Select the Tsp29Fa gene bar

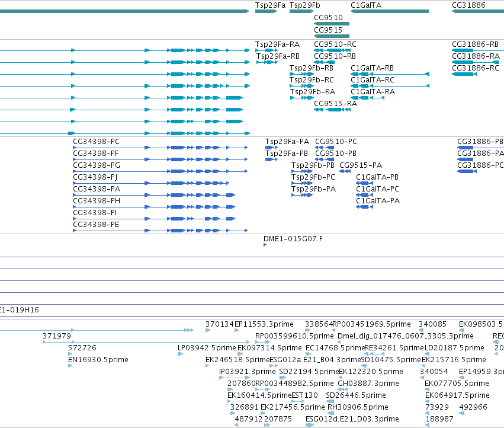coord(266,11)
